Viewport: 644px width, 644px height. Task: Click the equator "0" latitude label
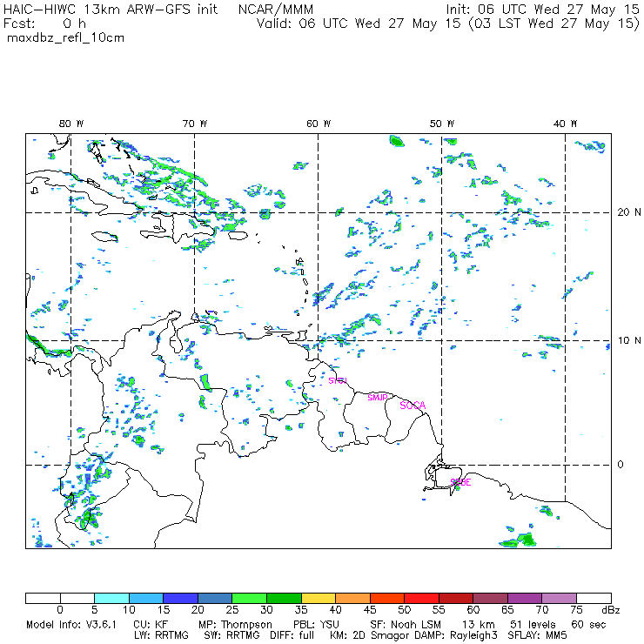621,465
